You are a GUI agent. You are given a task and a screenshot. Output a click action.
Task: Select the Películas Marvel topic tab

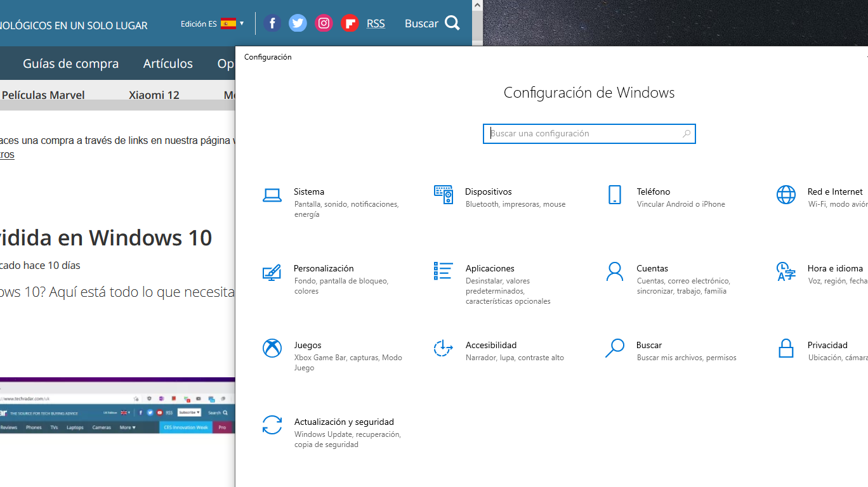coord(43,94)
